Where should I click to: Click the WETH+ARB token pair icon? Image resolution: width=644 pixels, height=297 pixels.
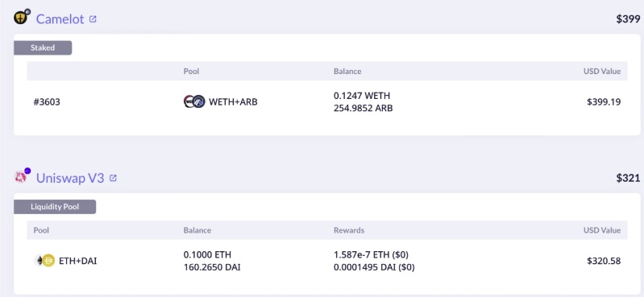coord(194,101)
